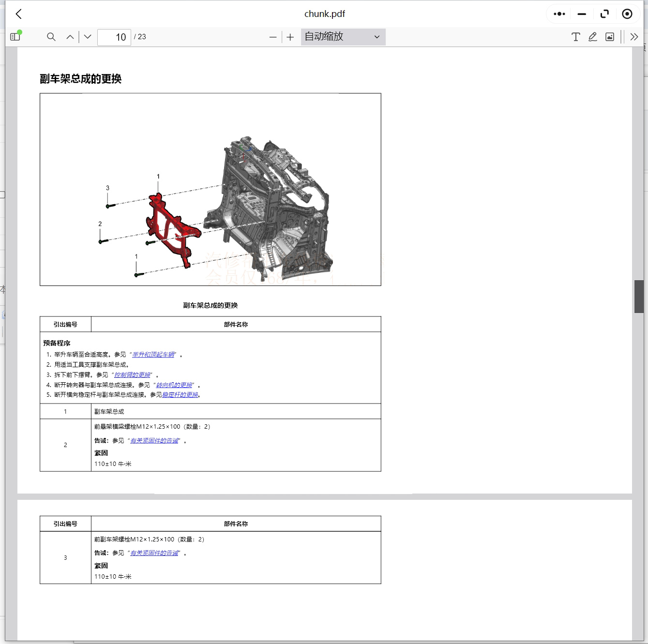Click the page number input field
The height and width of the screenshot is (644, 648).
pyautogui.click(x=114, y=37)
